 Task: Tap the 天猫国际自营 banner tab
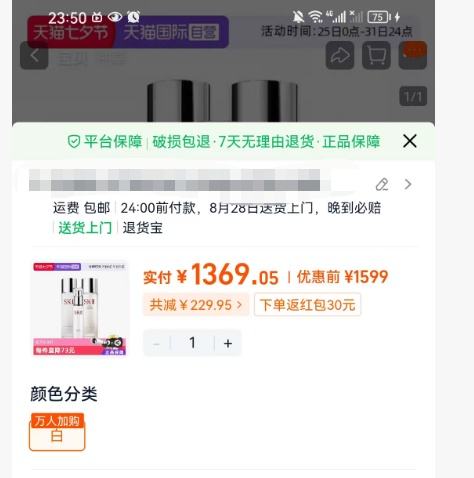[171, 32]
